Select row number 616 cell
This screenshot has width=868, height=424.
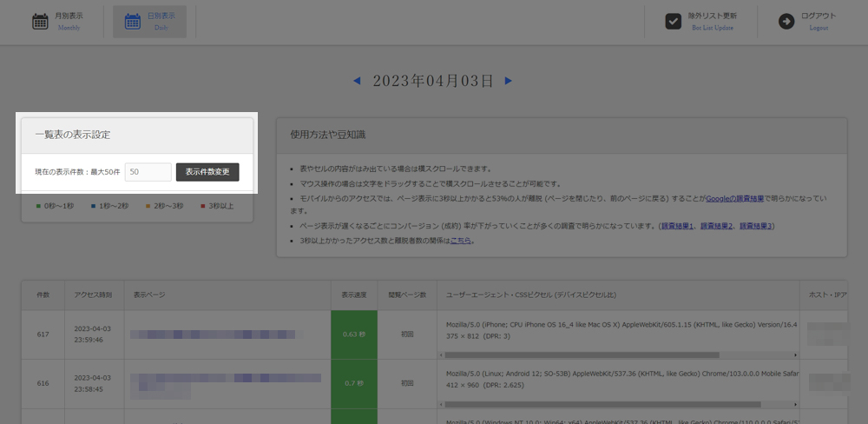[43, 383]
